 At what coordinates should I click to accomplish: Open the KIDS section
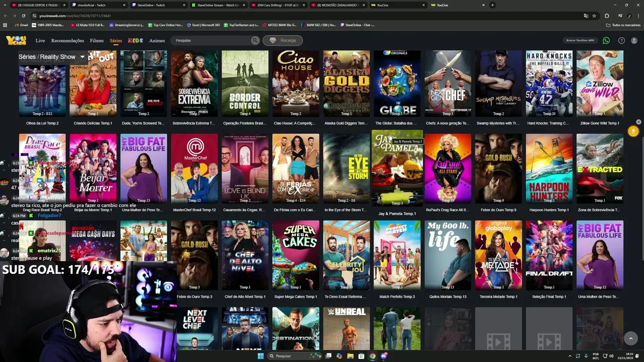coord(135,40)
